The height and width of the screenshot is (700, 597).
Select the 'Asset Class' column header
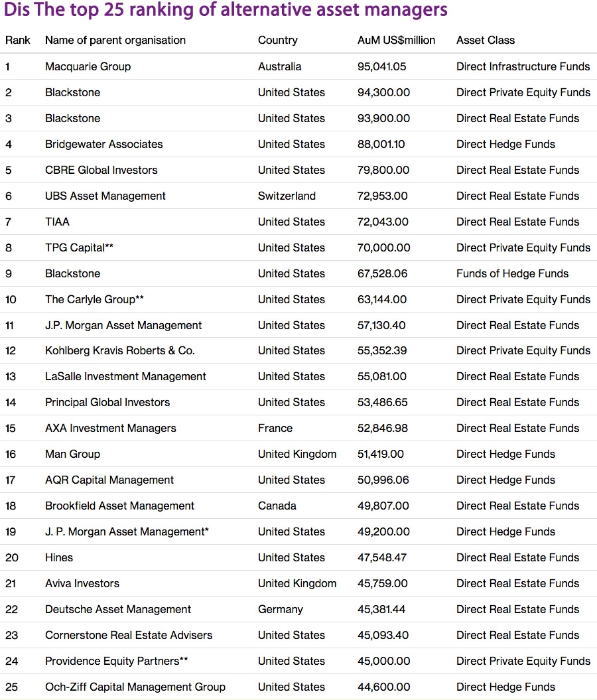click(486, 40)
